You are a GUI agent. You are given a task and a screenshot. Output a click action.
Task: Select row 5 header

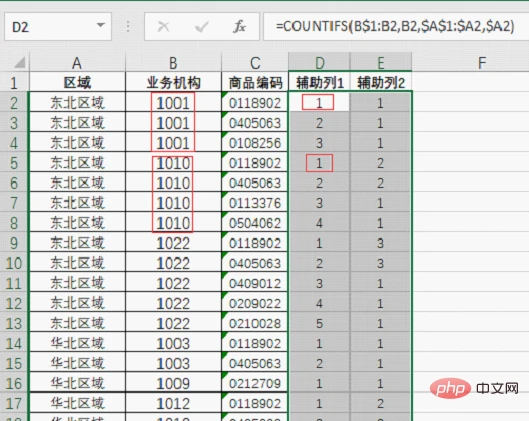point(14,163)
